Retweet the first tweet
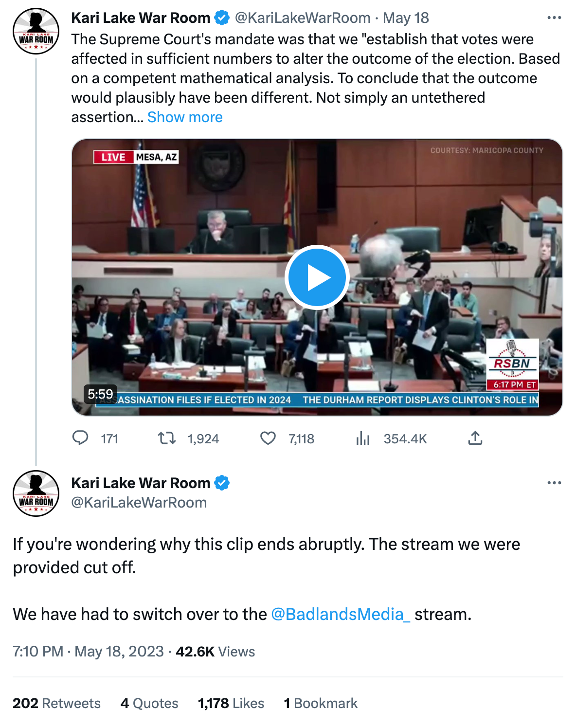Screen dimensions: 576x728 coord(167,438)
